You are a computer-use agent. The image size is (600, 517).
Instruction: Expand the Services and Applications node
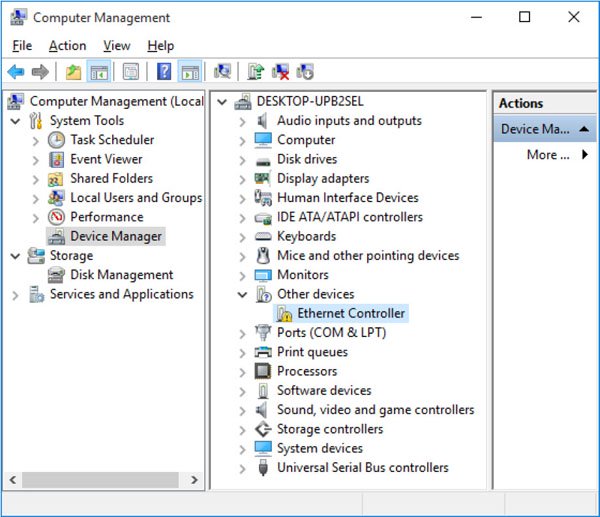15,295
